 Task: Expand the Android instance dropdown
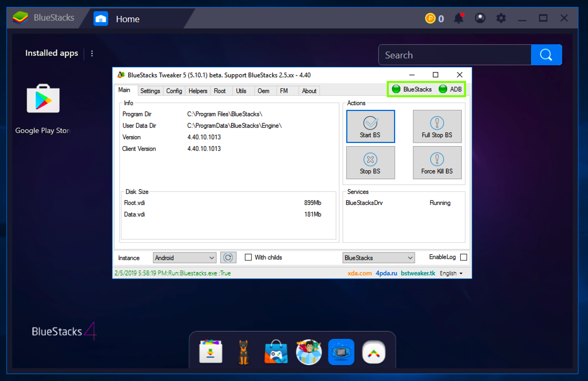click(x=184, y=258)
